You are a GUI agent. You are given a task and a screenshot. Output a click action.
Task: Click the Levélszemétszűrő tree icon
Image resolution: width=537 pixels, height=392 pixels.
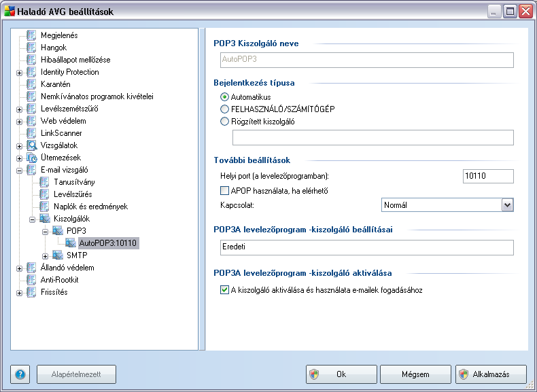tap(31, 109)
